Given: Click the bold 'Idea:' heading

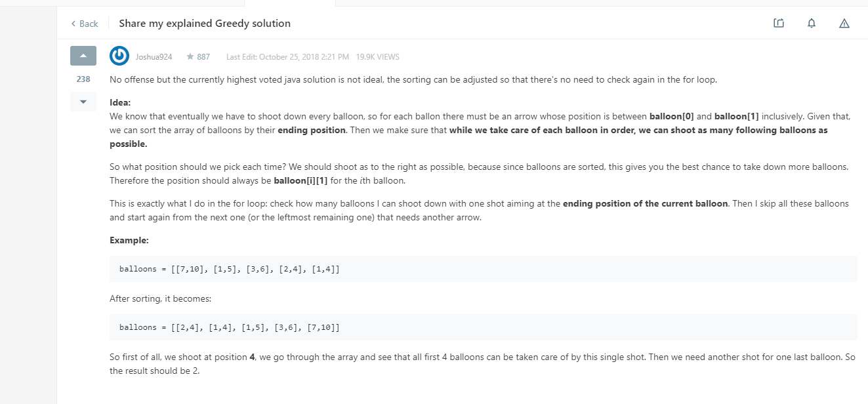Looking at the screenshot, I should (x=120, y=102).
